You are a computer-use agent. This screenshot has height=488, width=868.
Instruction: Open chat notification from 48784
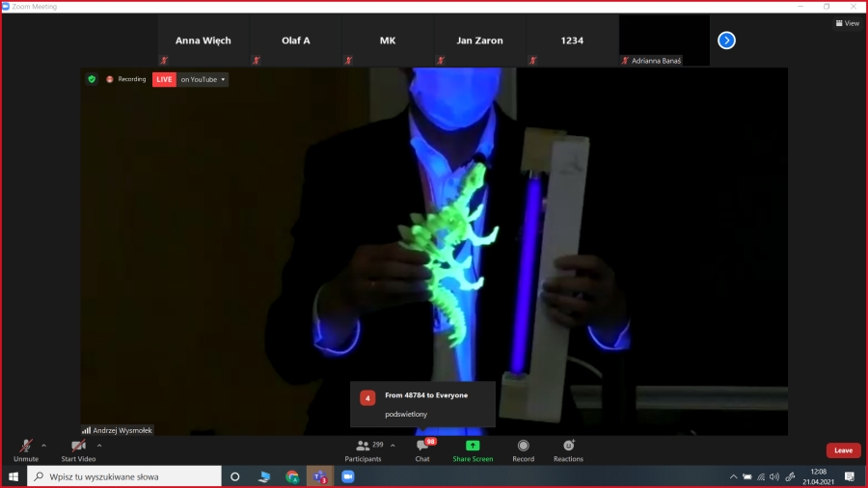click(x=422, y=404)
